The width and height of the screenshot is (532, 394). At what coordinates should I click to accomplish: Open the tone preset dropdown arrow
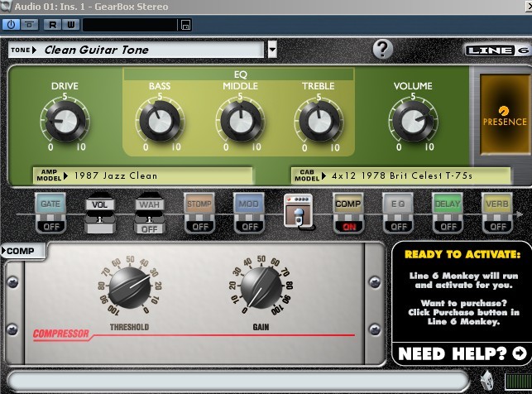(x=272, y=50)
